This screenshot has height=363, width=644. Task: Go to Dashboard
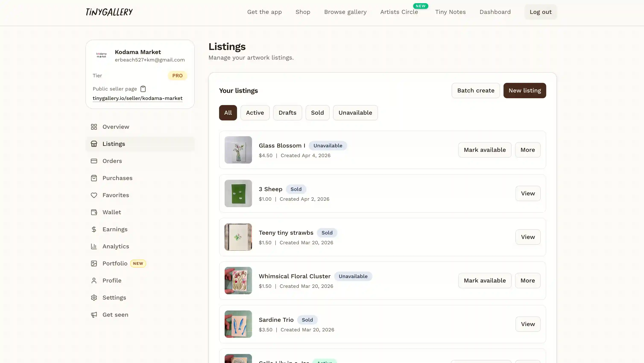tap(495, 12)
